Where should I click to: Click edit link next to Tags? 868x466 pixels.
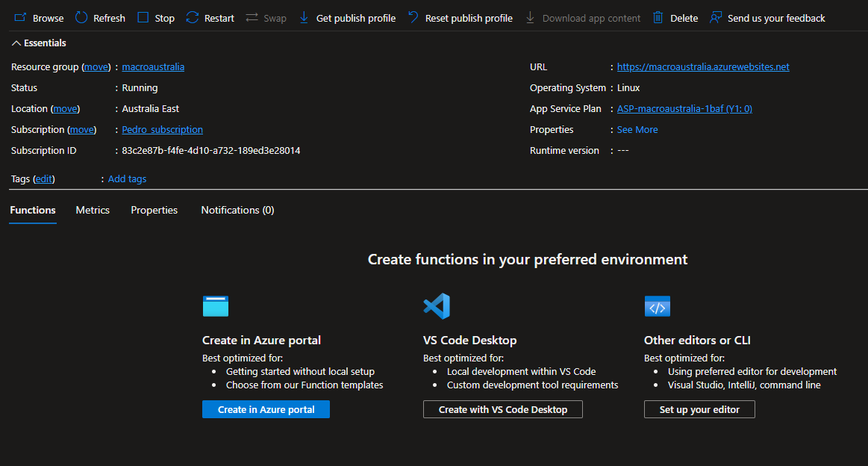pyautogui.click(x=44, y=179)
